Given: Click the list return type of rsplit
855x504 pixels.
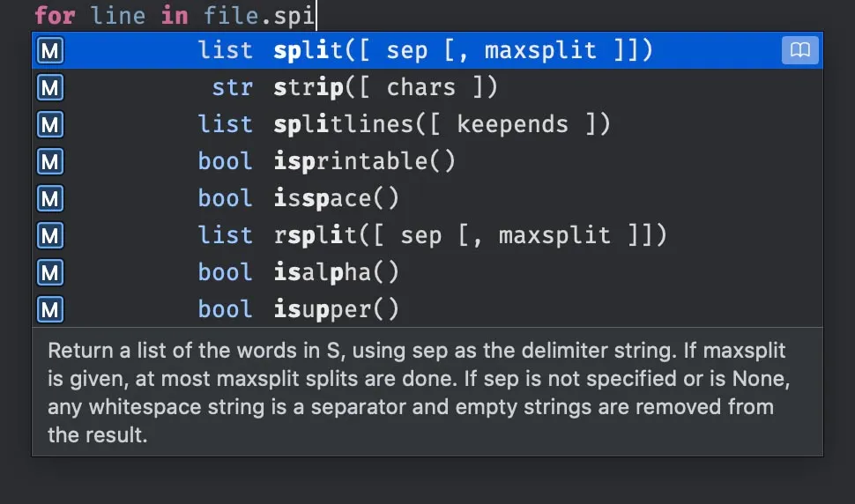Looking at the screenshot, I should tap(225, 235).
